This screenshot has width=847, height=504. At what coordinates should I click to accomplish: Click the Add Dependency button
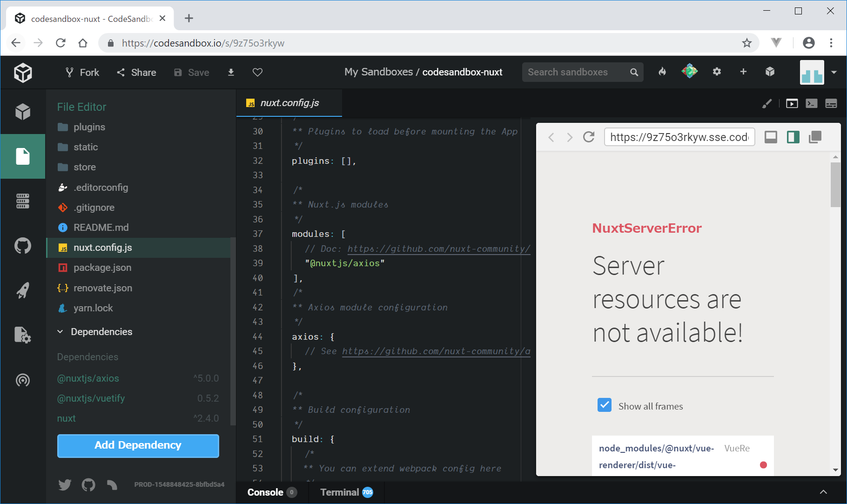(138, 445)
